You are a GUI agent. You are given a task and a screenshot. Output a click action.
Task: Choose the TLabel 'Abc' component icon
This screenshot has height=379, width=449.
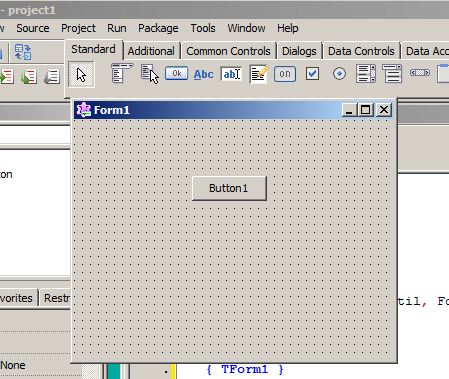click(204, 74)
